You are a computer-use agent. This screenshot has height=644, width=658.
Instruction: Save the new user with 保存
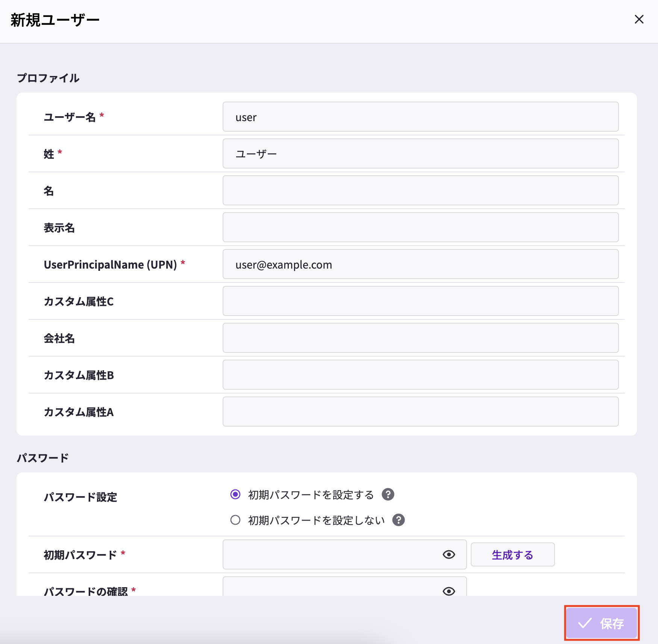click(602, 623)
